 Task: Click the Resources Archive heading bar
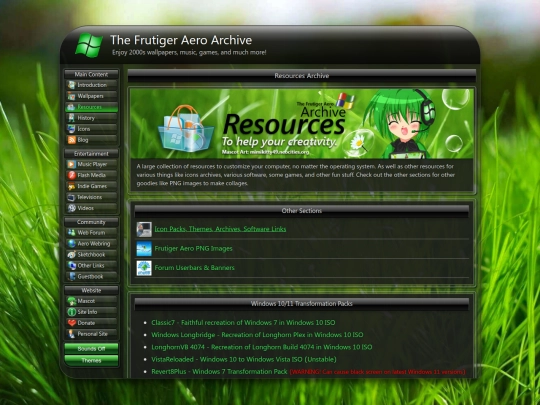302,76
